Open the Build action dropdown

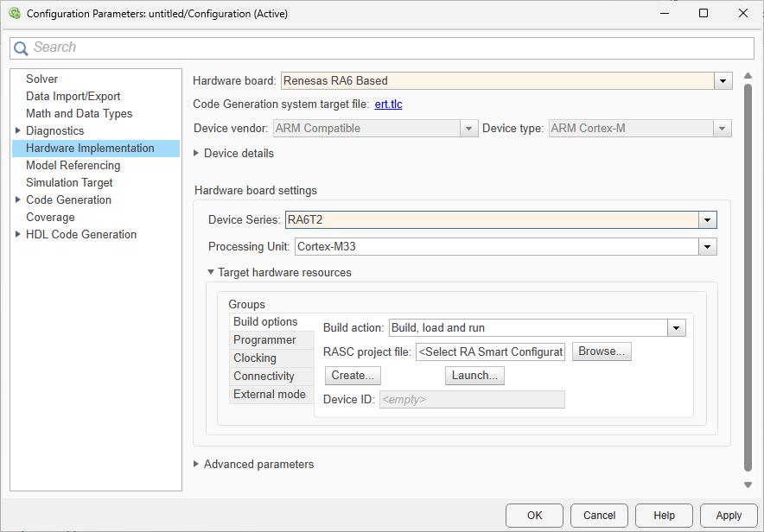click(x=677, y=327)
